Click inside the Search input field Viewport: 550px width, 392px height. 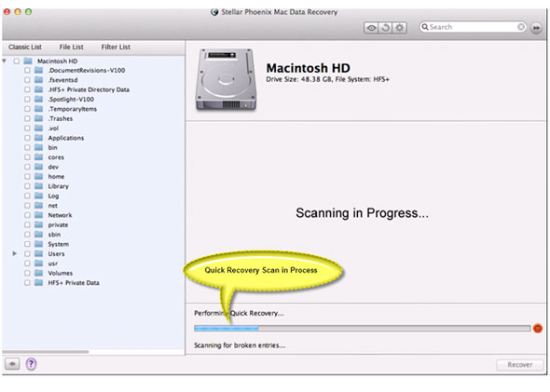(473, 27)
